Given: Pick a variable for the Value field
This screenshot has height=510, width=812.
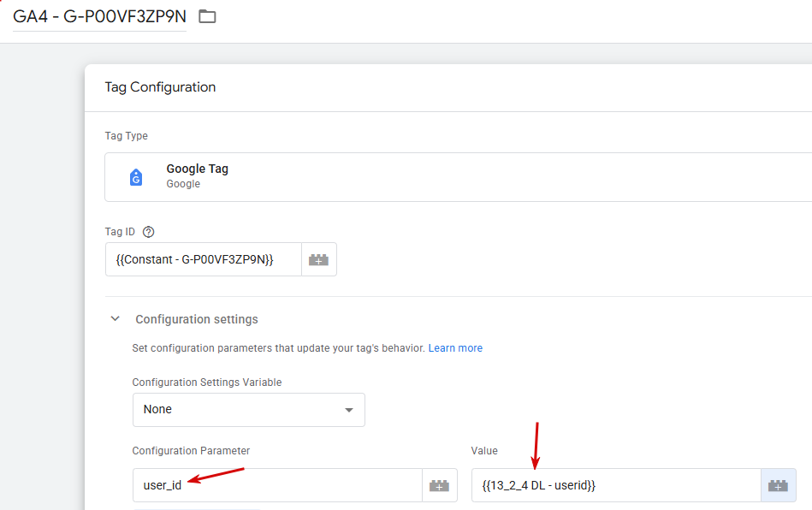Looking at the screenshot, I should (779, 485).
